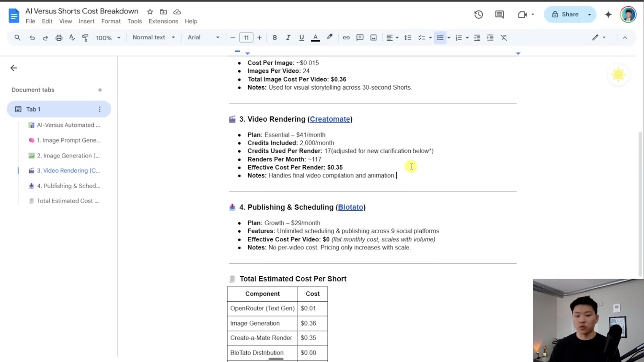Image resolution: width=644 pixels, height=362 pixels.
Task: Select the $0.36 table cell
Action: click(312, 323)
